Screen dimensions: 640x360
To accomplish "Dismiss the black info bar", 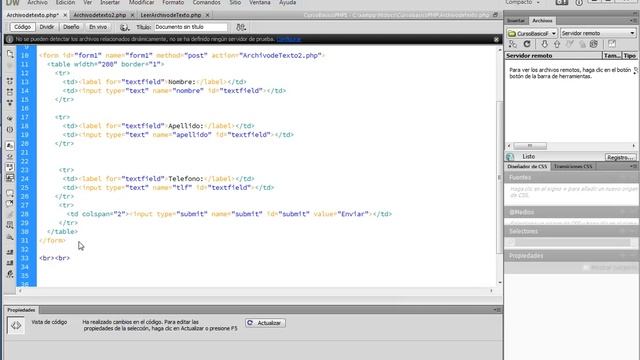I will (x=496, y=39).
